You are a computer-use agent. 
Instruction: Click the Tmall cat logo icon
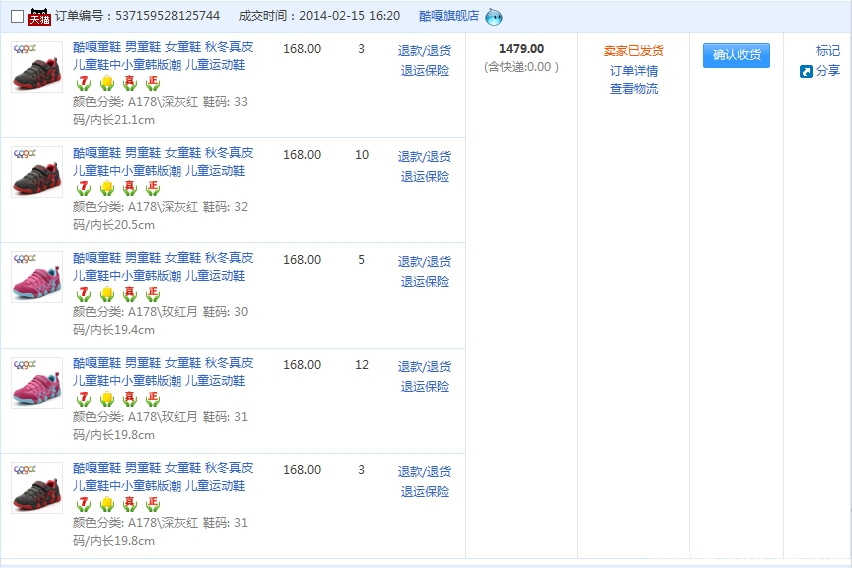(39, 17)
